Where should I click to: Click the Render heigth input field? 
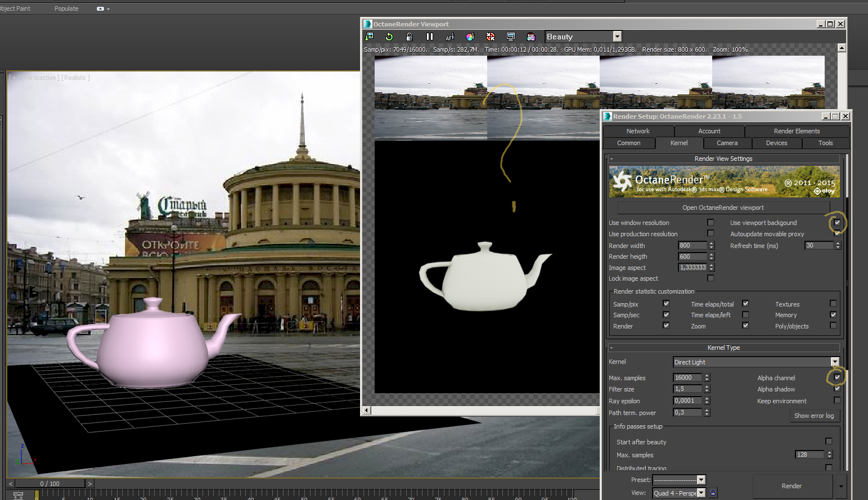(x=692, y=256)
